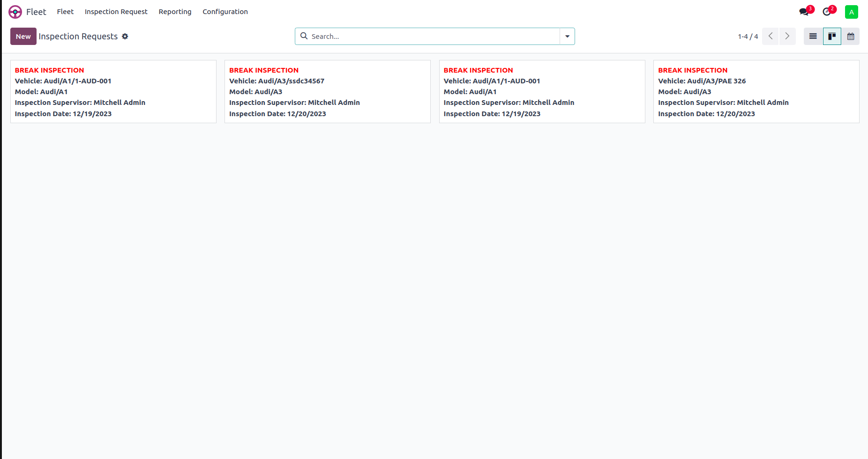Create a New inspection request
This screenshot has width=868, height=459.
click(x=23, y=37)
